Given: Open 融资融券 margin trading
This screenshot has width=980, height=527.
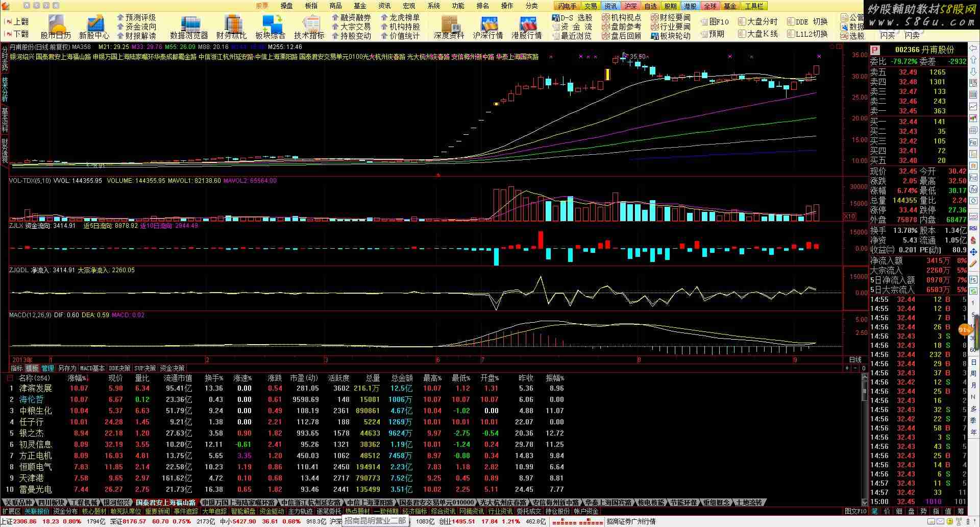Looking at the screenshot, I should click(x=351, y=17).
